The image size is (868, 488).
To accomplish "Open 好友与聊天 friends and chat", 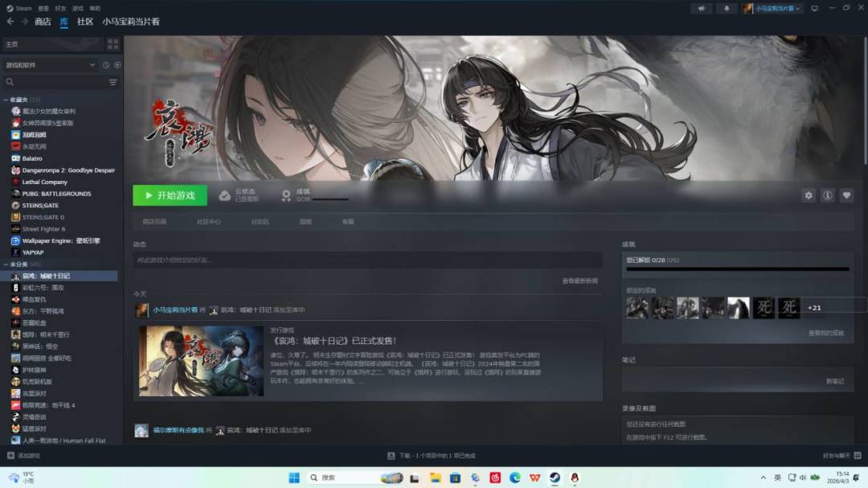I will [x=841, y=455].
